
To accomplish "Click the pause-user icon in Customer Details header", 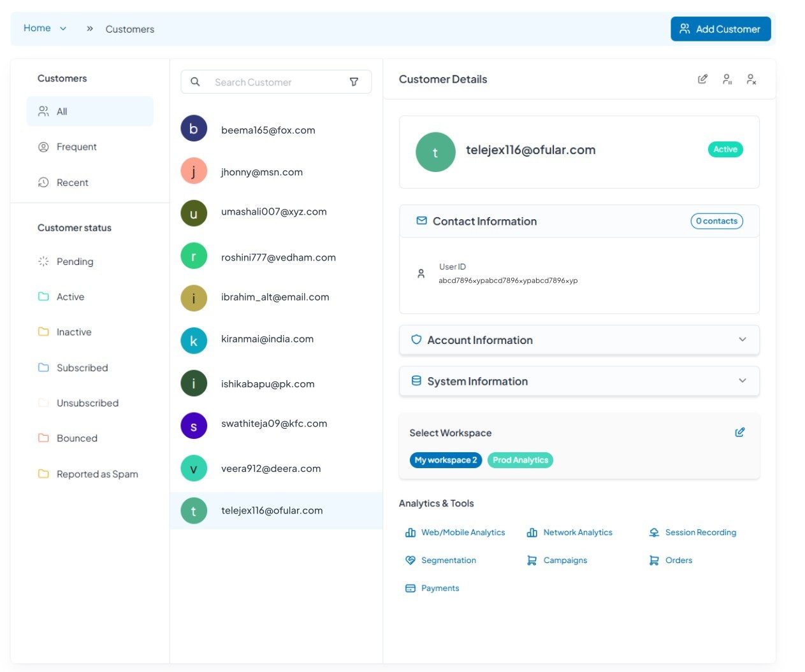I will [x=727, y=79].
